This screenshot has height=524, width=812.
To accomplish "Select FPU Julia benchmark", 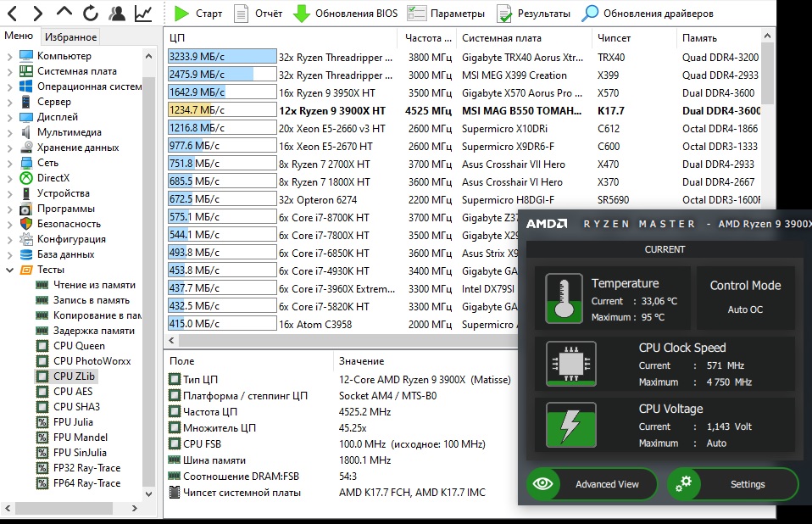I will click(x=73, y=422).
